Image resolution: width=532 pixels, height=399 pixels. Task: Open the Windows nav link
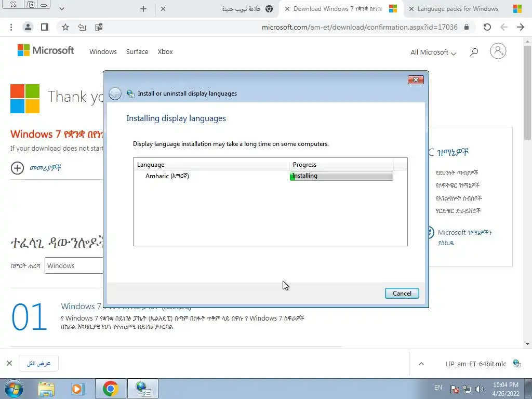pos(103,51)
